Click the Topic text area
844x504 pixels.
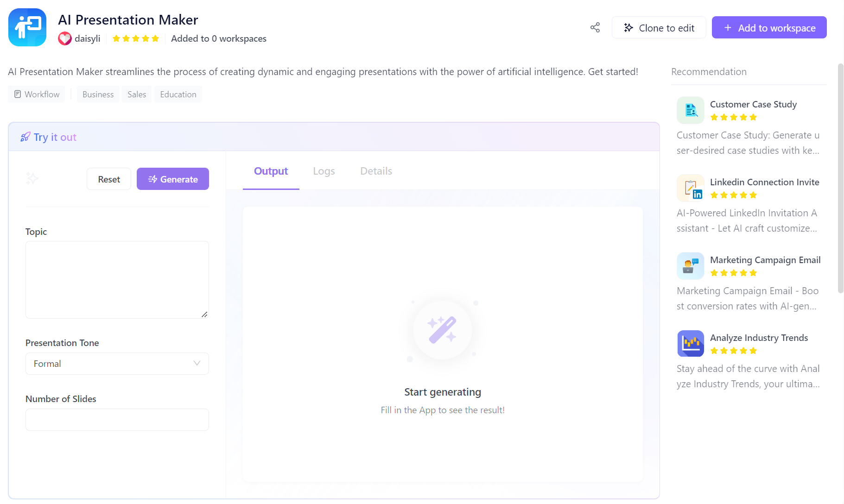click(x=117, y=279)
